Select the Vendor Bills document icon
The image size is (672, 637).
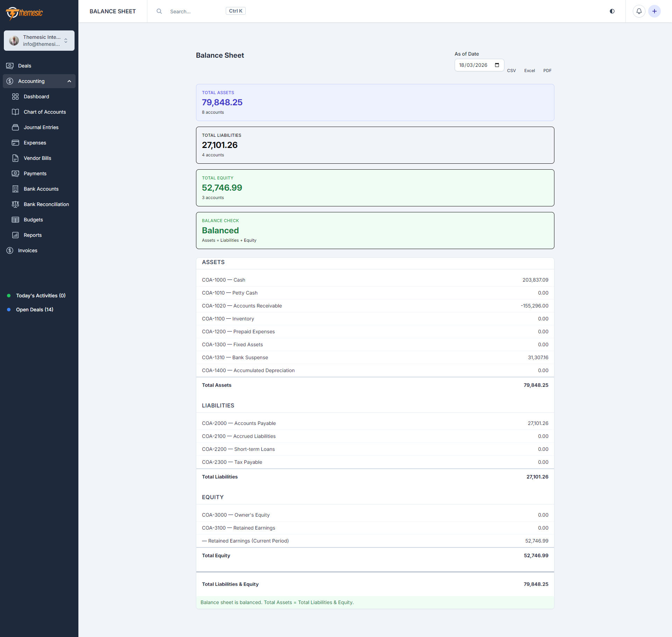pos(16,158)
